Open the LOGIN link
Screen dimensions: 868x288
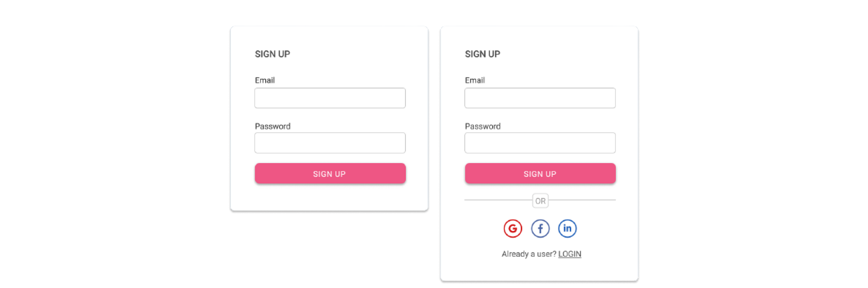[x=569, y=254]
